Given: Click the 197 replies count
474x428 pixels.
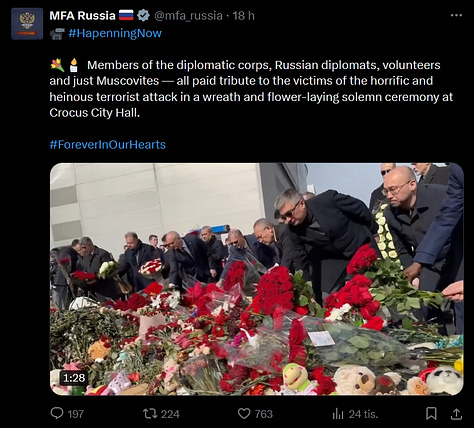Looking at the screenshot, I should pyautogui.click(x=76, y=414).
